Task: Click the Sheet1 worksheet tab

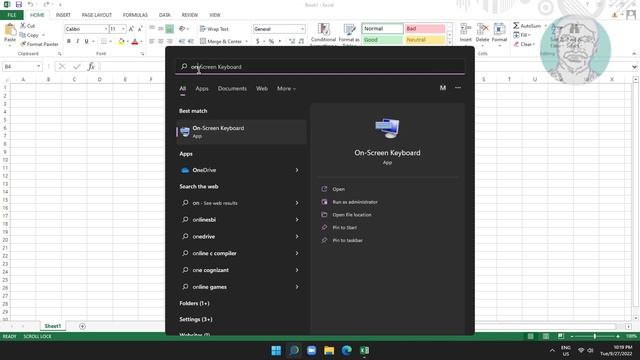Action: pos(53,326)
